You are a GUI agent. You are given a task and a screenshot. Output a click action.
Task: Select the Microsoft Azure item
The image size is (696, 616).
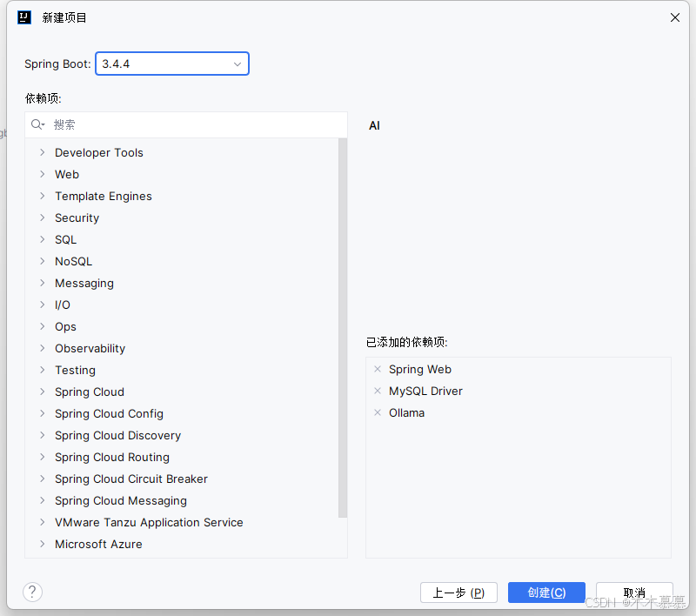[x=98, y=544]
